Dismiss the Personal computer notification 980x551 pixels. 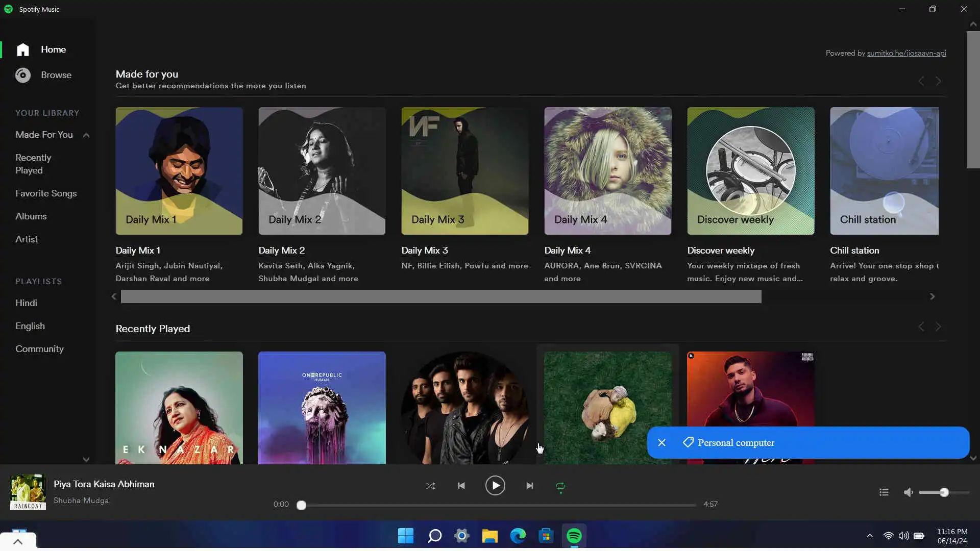[x=661, y=443]
